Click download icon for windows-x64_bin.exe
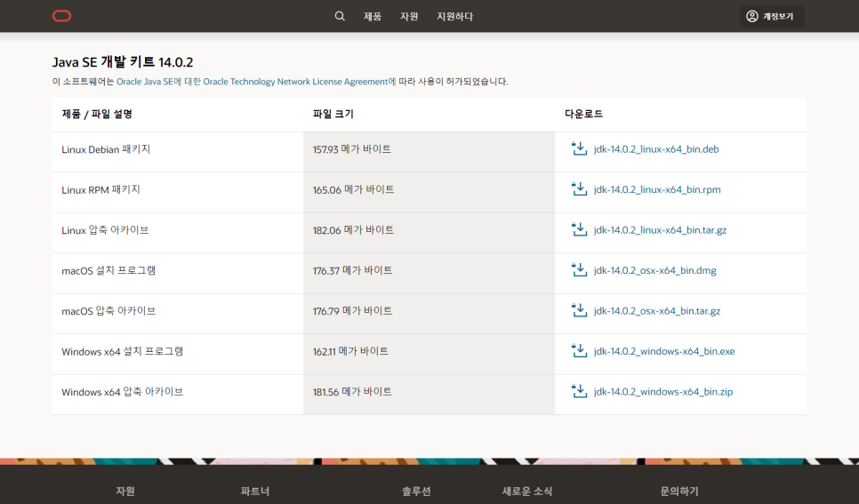The width and height of the screenshot is (859, 504). click(579, 351)
